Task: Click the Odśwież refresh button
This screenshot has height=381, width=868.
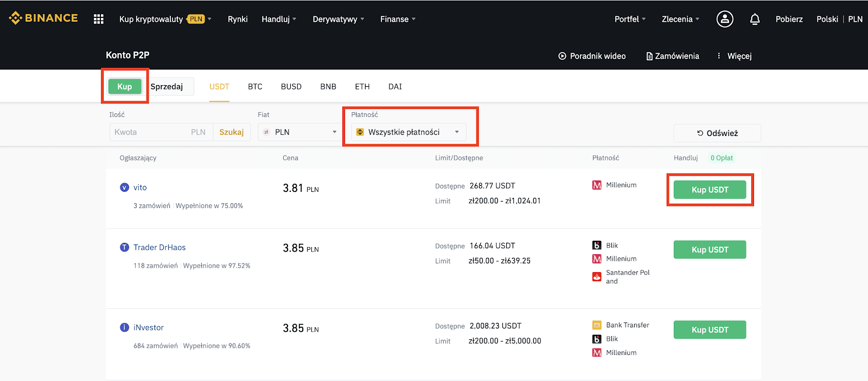Action: tap(717, 133)
